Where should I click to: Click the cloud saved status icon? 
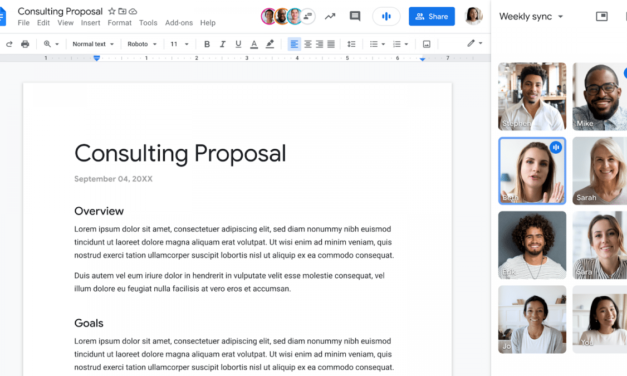[133, 12]
